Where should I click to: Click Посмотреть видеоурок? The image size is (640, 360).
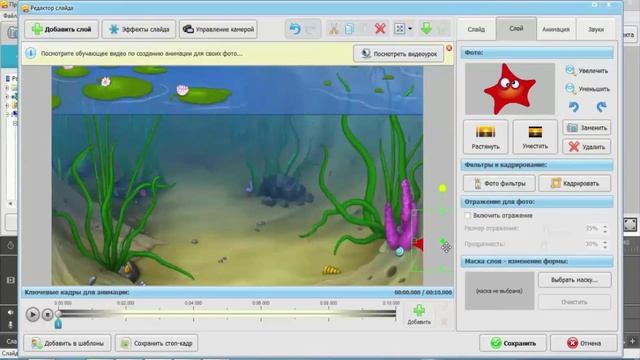[399, 53]
